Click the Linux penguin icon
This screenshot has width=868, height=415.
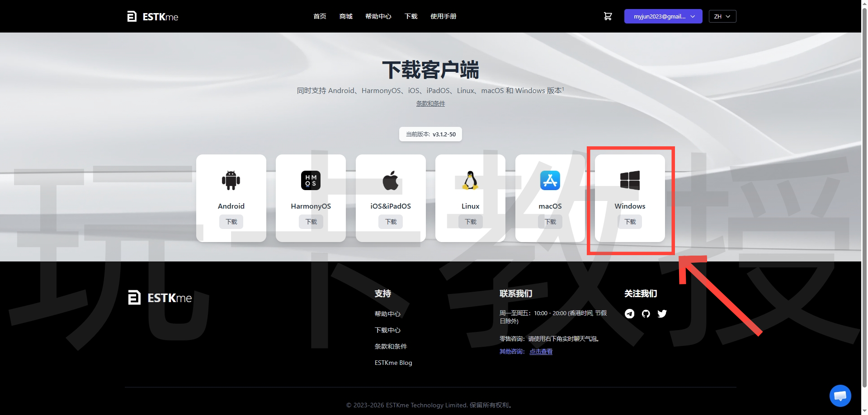pos(470,181)
